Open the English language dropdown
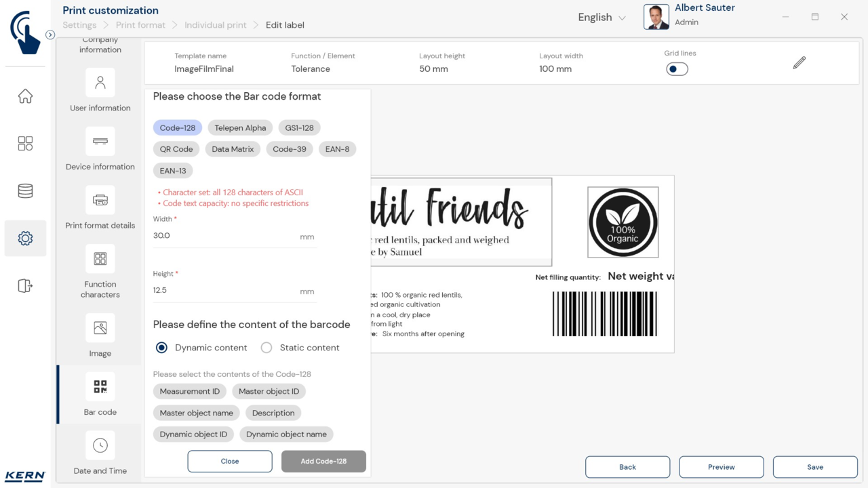Viewport: 868px width, 488px height. click(x=601, y=18)
